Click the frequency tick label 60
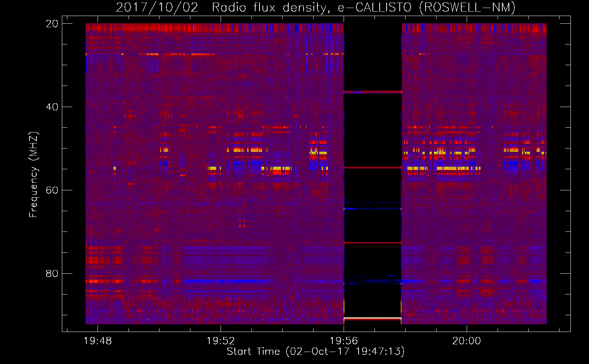 (x=52, y=190)
